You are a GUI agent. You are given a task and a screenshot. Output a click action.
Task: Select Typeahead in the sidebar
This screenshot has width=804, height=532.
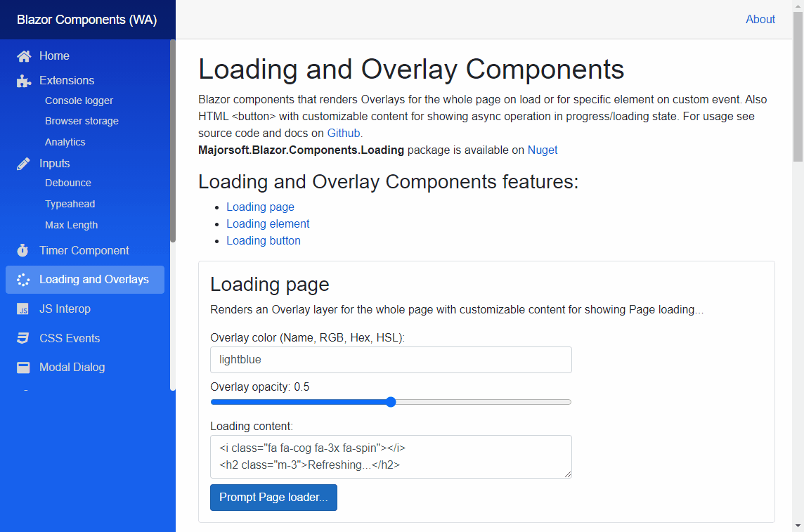click(70, 204)
